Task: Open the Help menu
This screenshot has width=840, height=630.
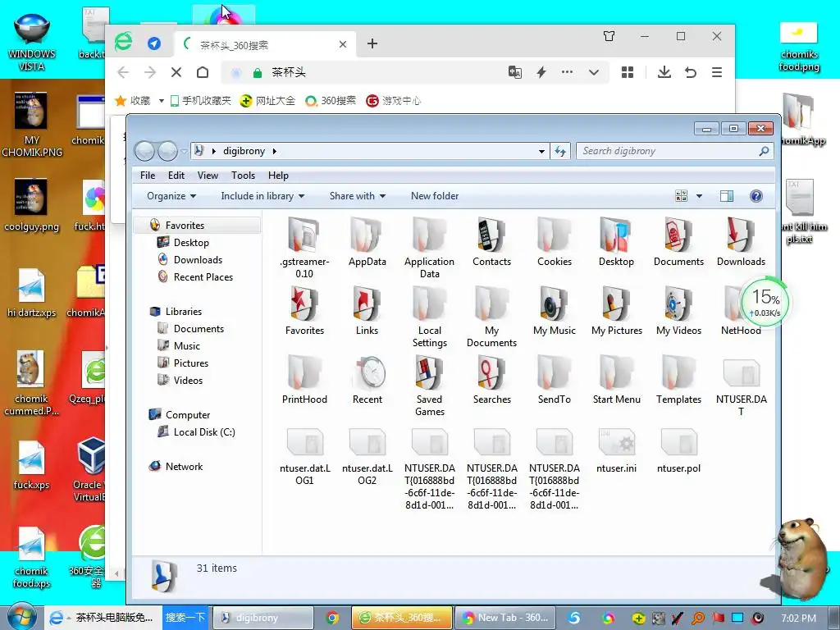Action: (278, 176)
